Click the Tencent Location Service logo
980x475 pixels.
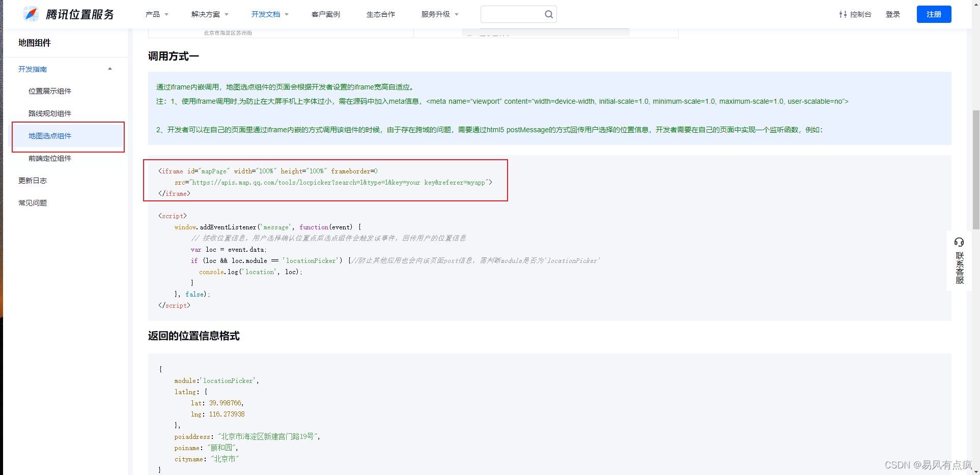[x=69, y=14]
